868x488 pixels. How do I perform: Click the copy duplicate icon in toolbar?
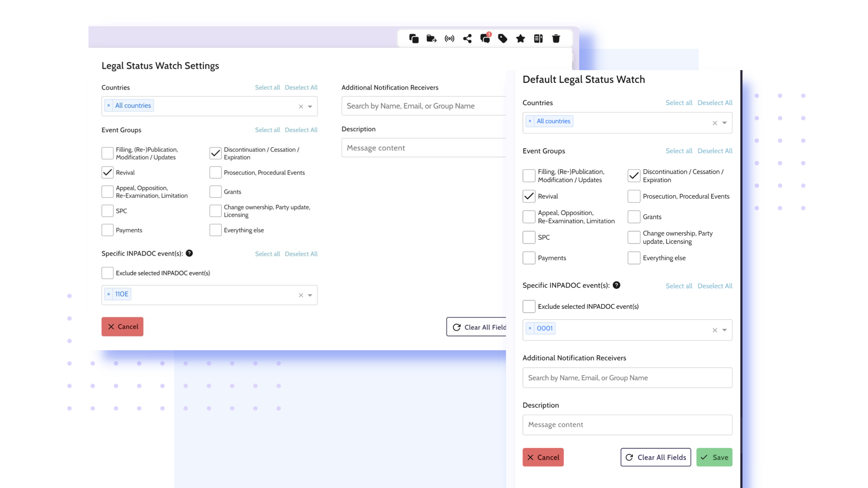tap(414, 38)
